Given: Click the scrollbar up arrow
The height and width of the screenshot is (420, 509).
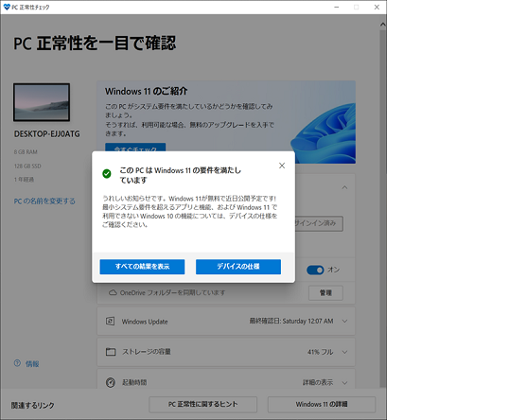Looking at the screenshot, I should pos(383,25).
